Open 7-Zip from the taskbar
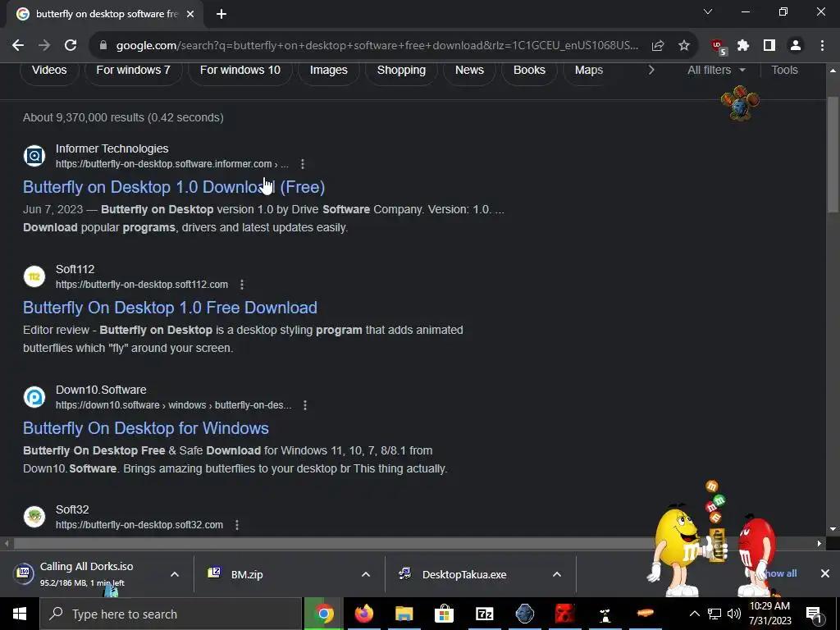Viewport: 840px width, 630px height. tap(484, 614)
